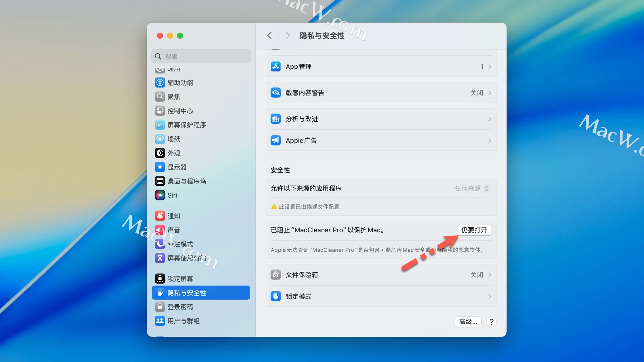Click the 允许以下来源的应用程序 label
This screenshot has width=644, height=362.
click(x=306, y=188)
